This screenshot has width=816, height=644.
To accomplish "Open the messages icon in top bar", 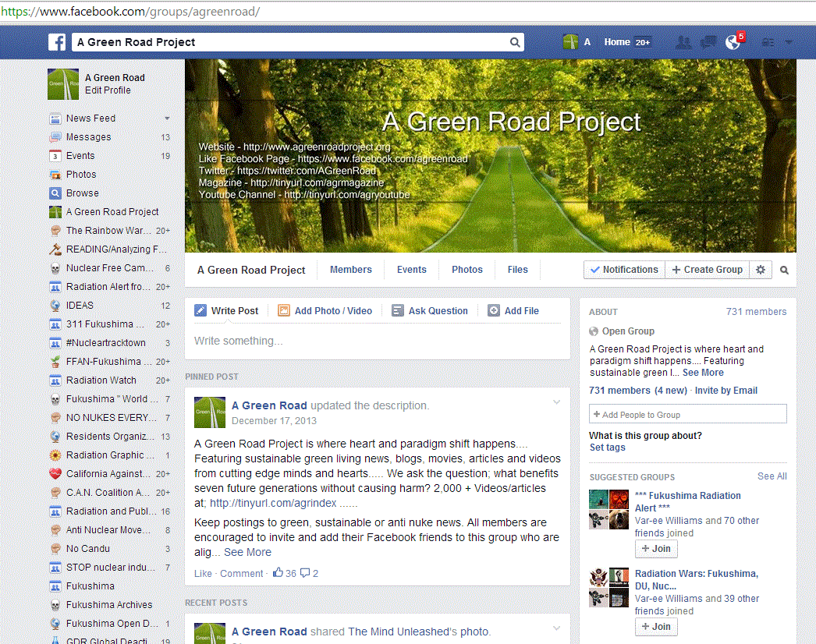I will 708,42.
